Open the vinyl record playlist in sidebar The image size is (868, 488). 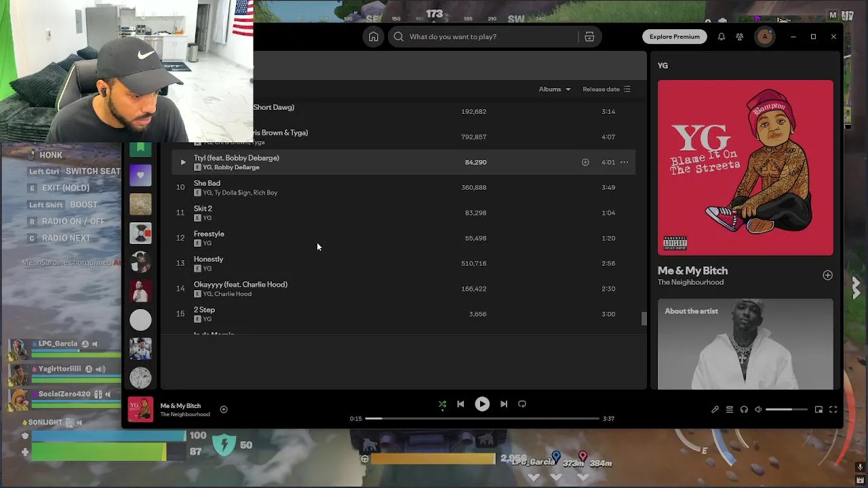click(140, 233)
